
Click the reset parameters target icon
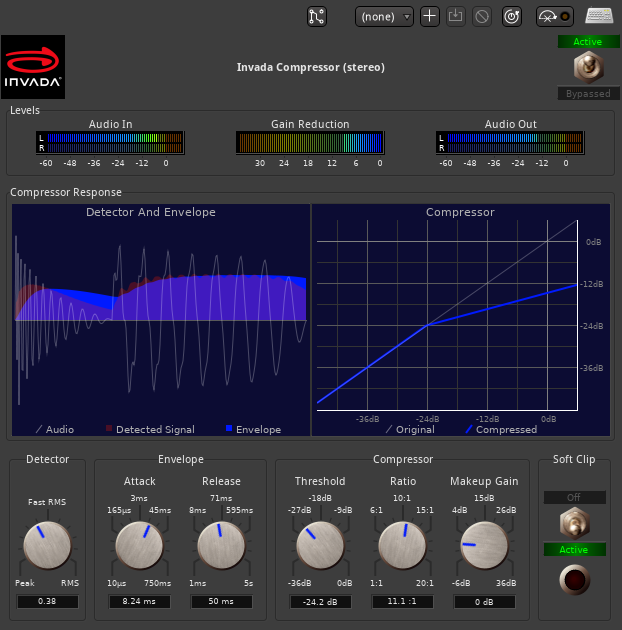pyautogui.click(x=512, y=16)
